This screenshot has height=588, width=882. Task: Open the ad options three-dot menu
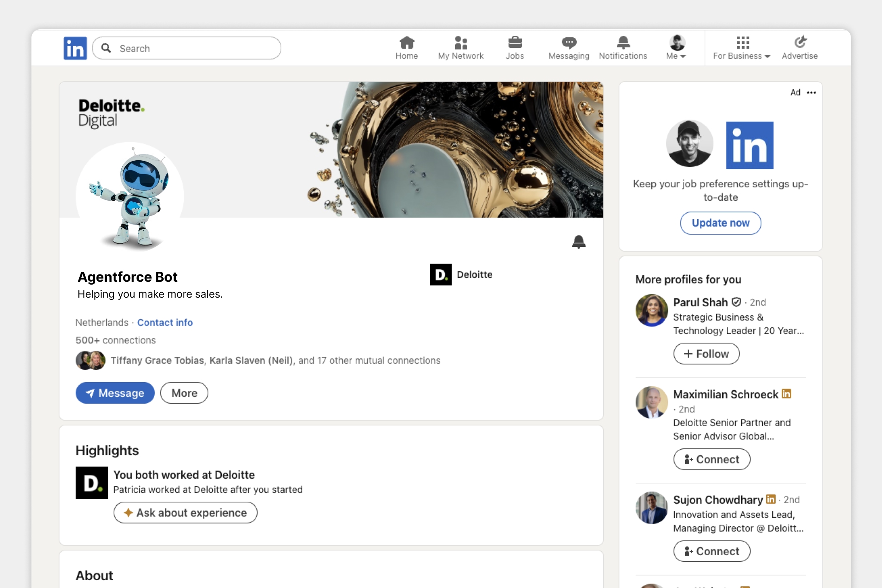(811, 93)
